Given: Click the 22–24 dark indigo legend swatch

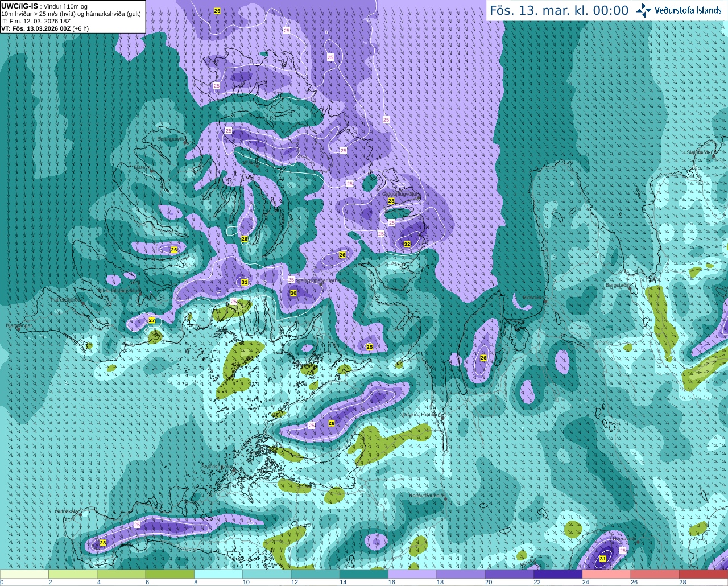Looking at the screenshot, I should tap(558, 574).
